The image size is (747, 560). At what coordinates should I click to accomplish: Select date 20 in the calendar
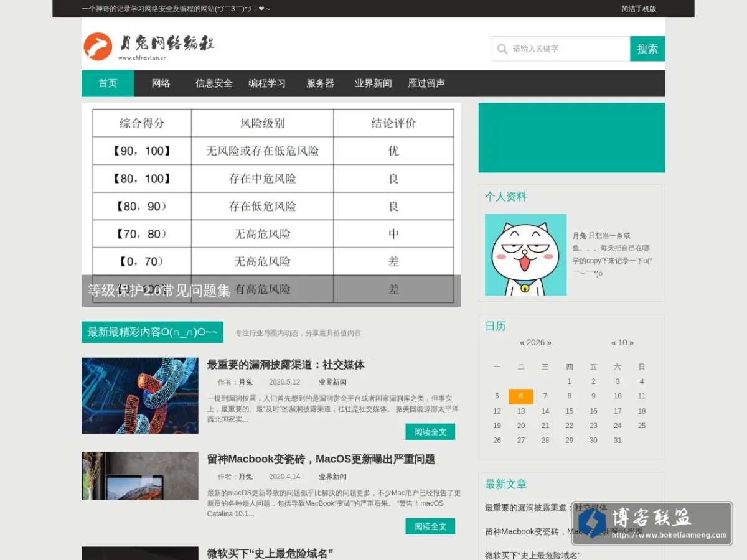click(x=521, y=426)
